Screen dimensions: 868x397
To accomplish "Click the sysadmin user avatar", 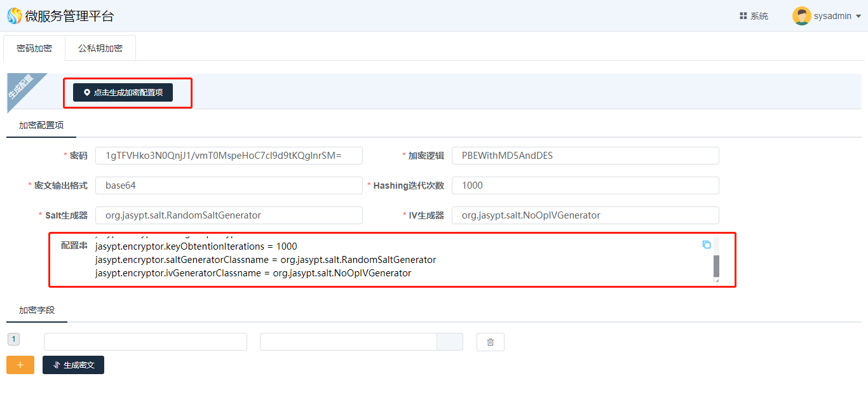I will pyautogui.click(x=801, y=16).
